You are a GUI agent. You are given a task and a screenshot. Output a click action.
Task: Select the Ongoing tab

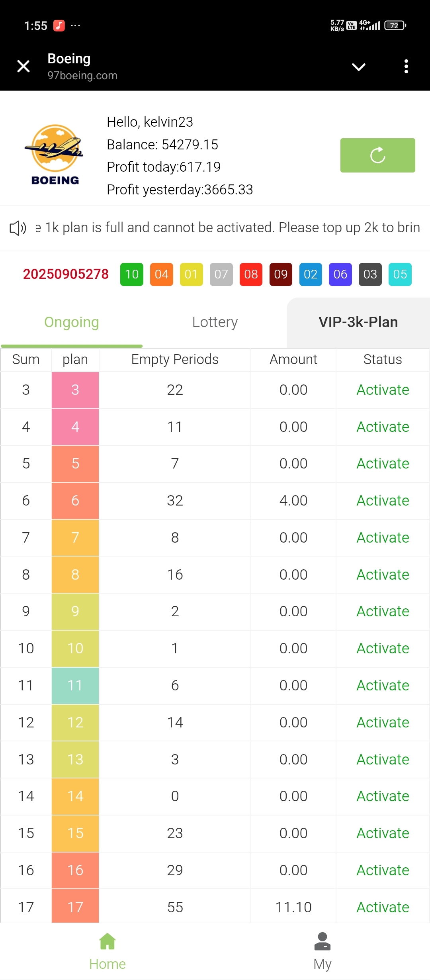[72, 322]
